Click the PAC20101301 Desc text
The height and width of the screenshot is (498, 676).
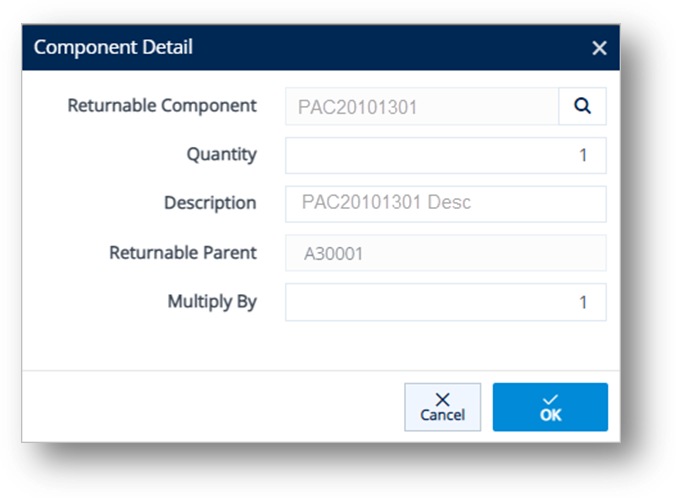386,202
